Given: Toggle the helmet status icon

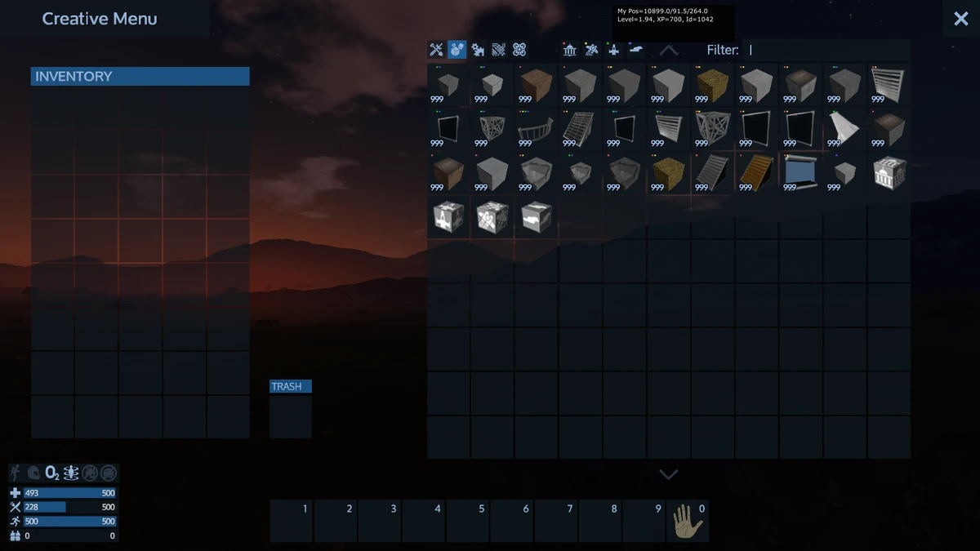Looking at the screenshot, I should click(x=33, y=473).
